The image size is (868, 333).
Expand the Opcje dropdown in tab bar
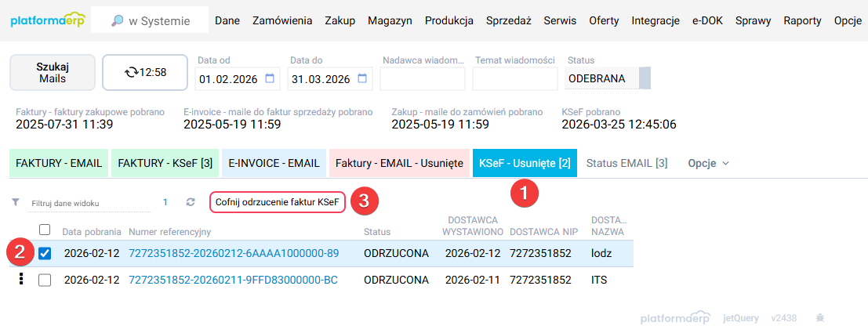(708, 163)
